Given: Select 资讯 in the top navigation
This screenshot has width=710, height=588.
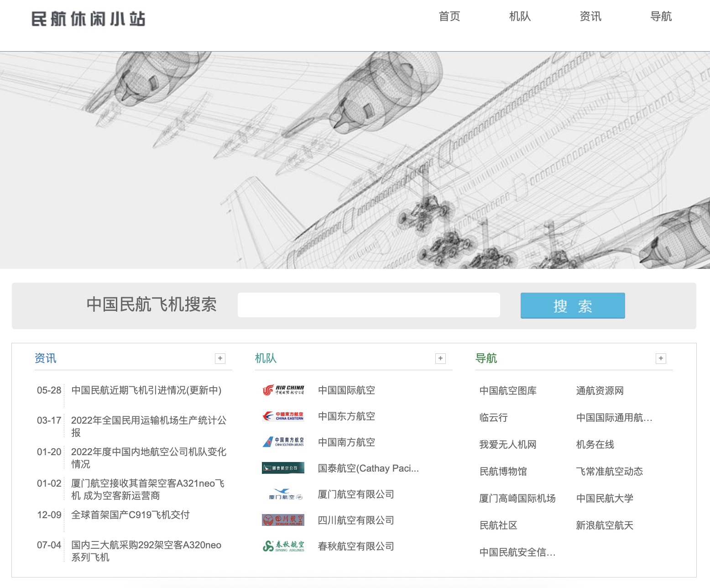Looking at the screenshot, I should pos(590,16).
